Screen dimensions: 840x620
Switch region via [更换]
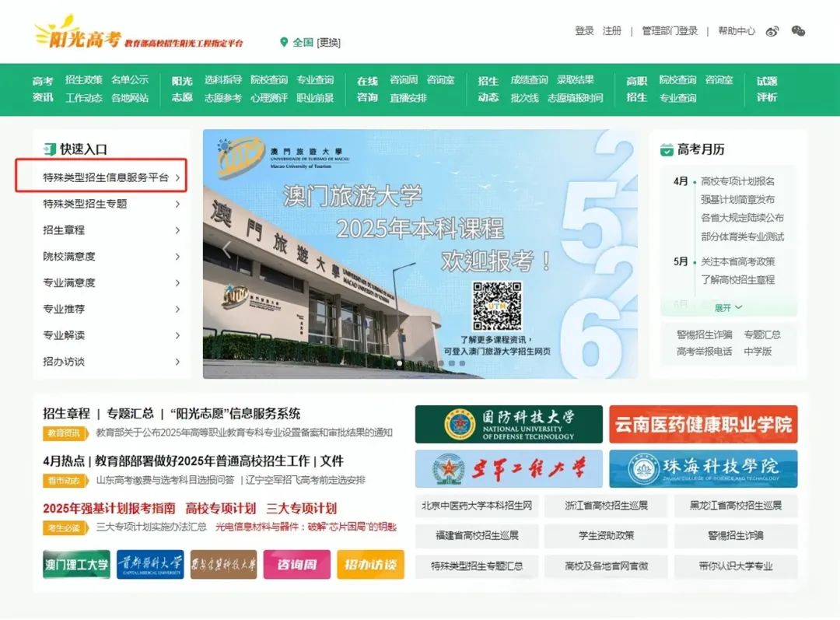point(328,42)
